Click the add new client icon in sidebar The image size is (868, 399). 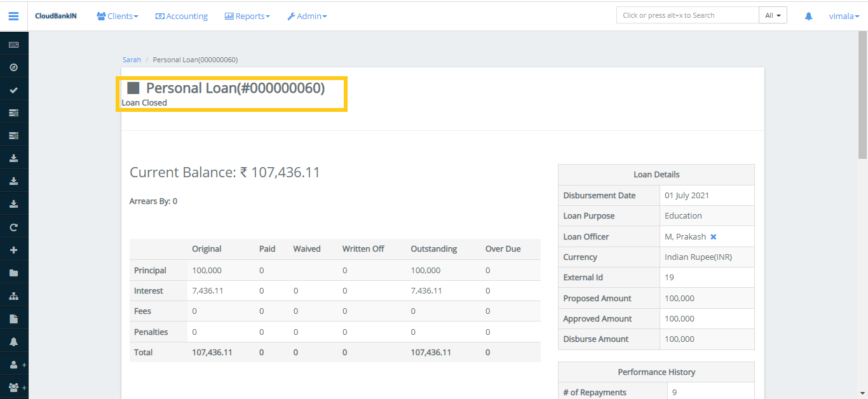[13, 364]
